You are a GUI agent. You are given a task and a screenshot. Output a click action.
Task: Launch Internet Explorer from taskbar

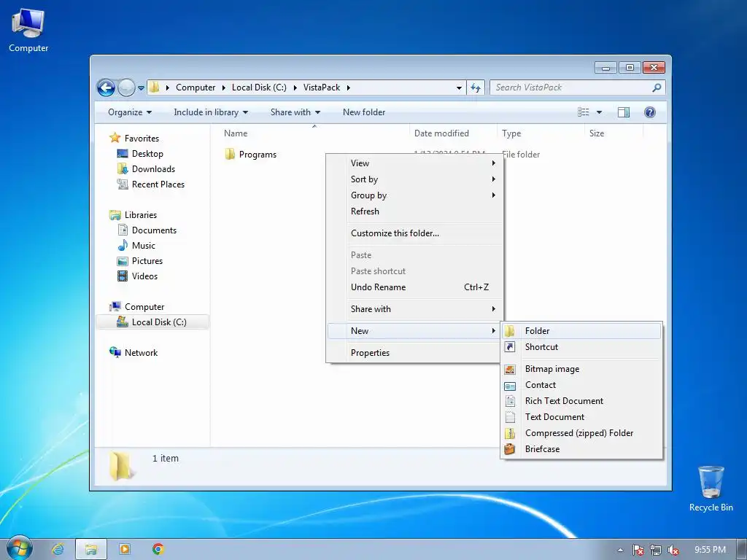click(58, 549)
